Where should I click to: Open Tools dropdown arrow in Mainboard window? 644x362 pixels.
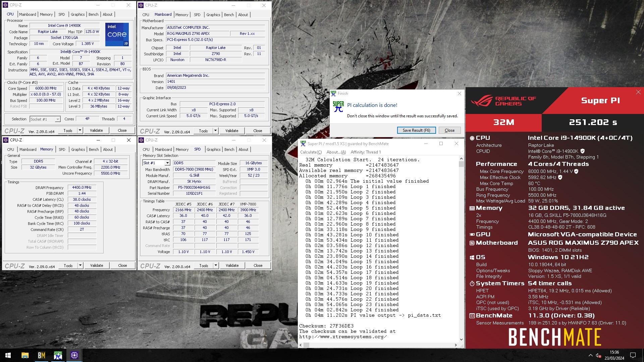coord(215,131)
